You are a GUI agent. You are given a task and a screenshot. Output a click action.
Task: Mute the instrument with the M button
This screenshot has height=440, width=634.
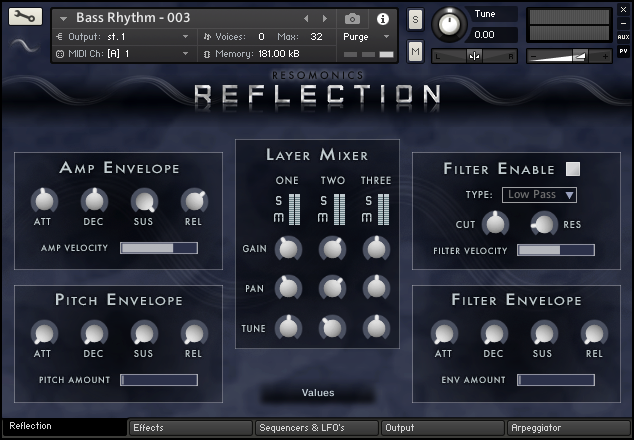415,51
